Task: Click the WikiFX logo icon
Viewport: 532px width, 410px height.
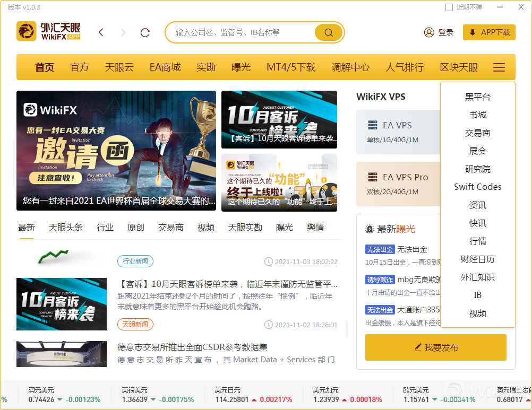Action: (27, 32)
